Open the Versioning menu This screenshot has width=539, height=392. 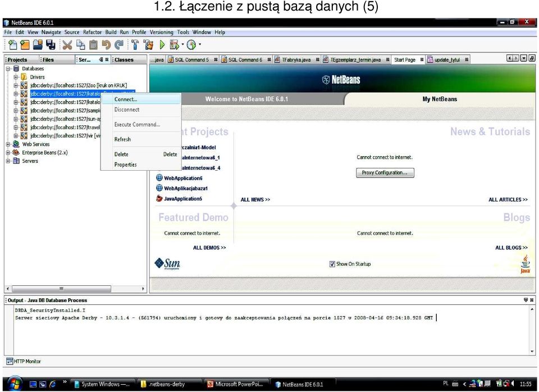162,33
